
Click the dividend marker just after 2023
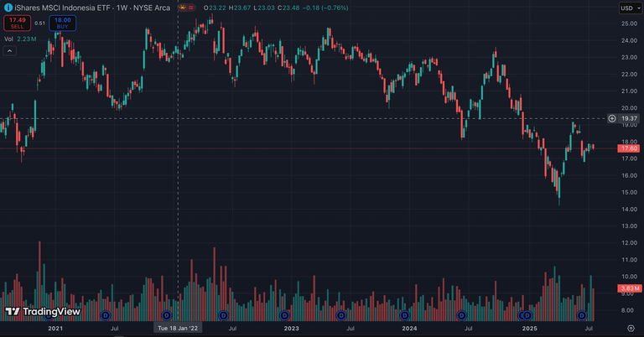click(x=340, y=315)
